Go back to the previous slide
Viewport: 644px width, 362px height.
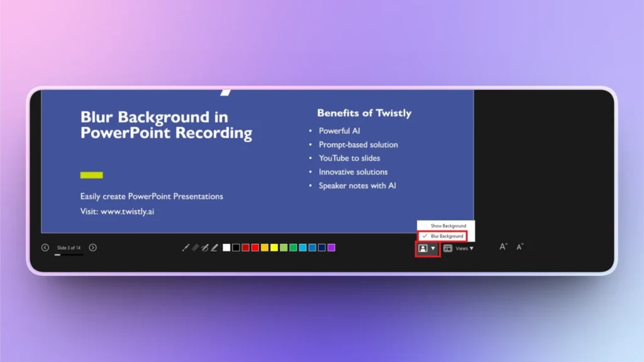[45, 248]
